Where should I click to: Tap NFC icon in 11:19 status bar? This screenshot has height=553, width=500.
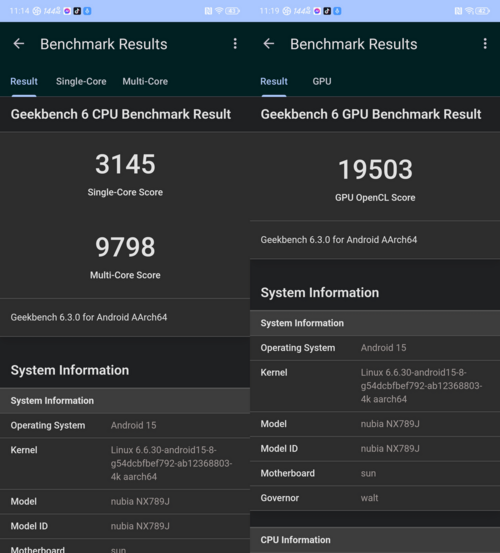click(x=458, y=11)
